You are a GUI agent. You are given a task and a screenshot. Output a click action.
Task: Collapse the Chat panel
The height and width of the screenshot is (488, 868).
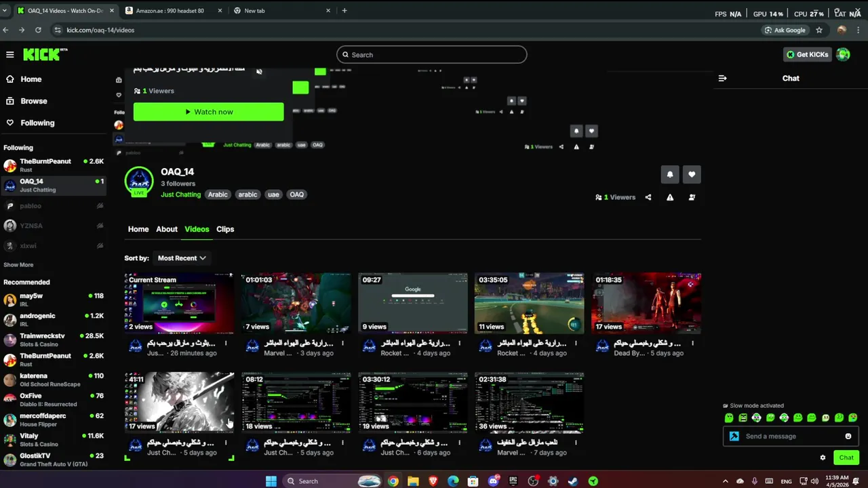click(722, 78)
